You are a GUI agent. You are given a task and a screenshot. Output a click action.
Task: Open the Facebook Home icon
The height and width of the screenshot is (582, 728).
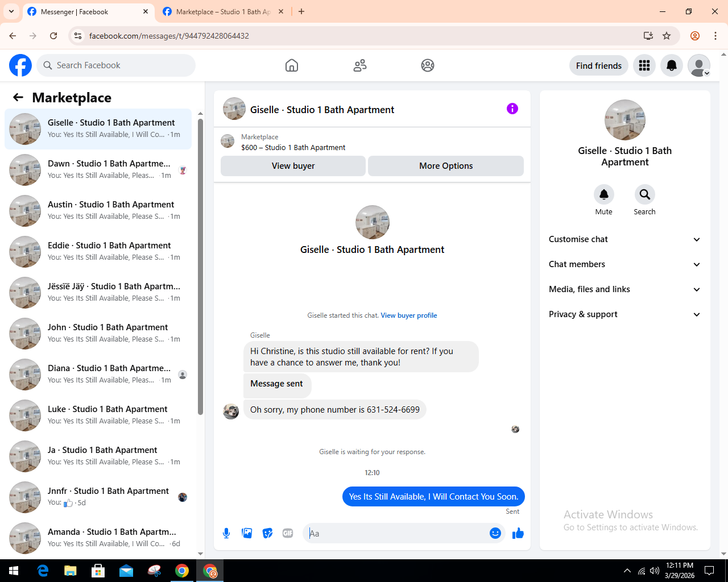292,65
